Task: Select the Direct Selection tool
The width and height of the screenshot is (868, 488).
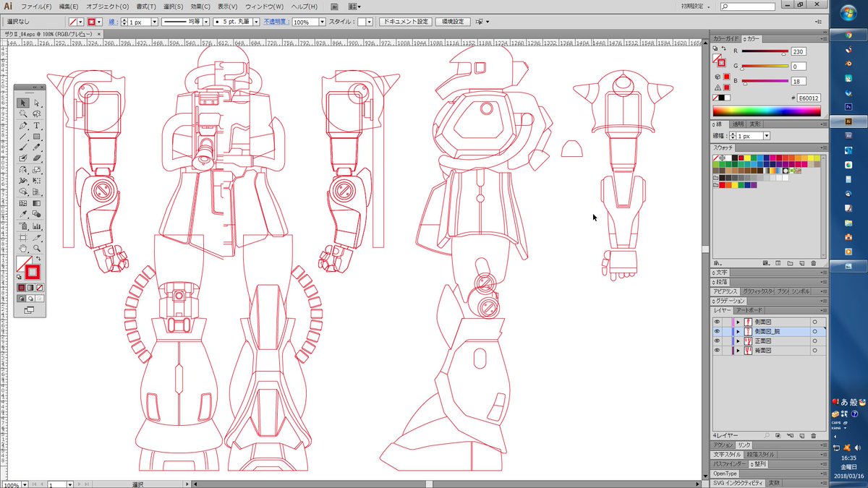Action: click(x=36, y=103)
